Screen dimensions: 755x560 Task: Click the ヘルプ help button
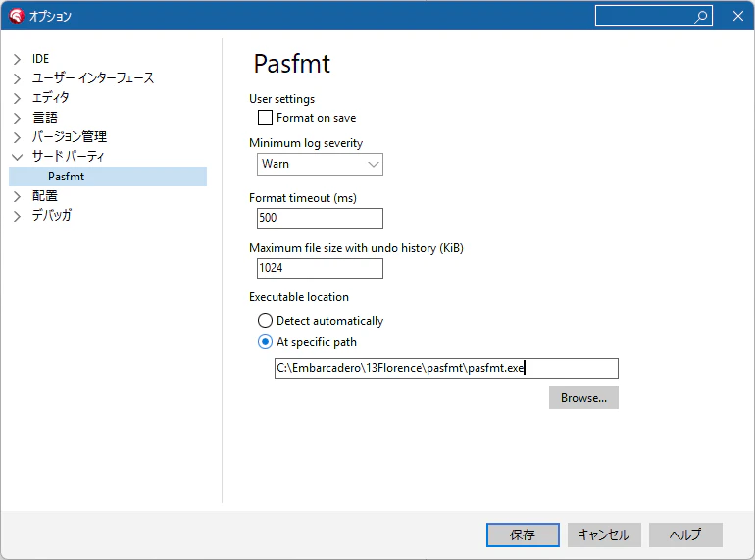(x=685, y=535)
